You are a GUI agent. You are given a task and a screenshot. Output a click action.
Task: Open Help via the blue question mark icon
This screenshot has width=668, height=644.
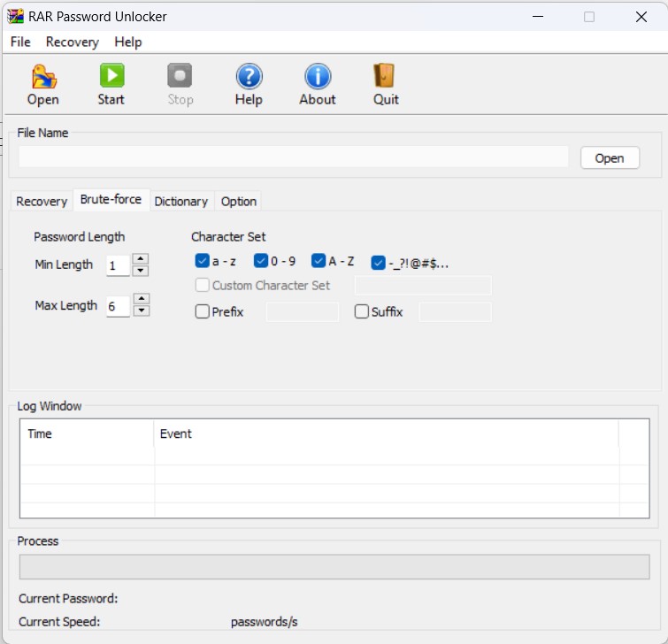pyautogui.click(x=250, y=77)
